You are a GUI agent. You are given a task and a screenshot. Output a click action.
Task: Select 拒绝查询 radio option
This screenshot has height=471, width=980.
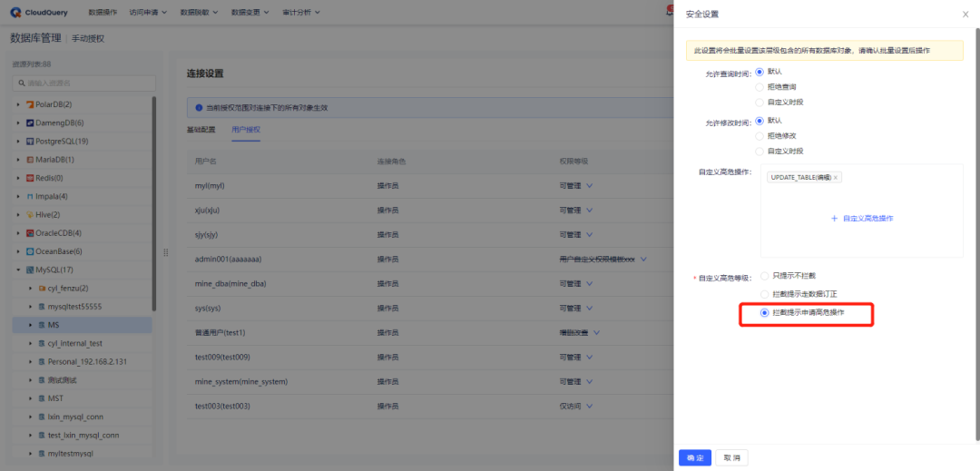click(760, 87)
